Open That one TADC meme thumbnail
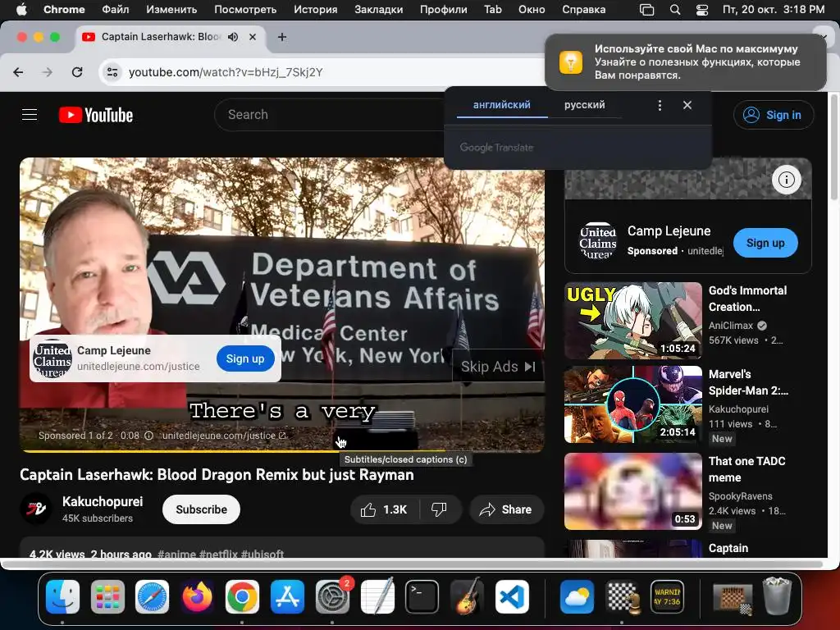 point(632,491)
